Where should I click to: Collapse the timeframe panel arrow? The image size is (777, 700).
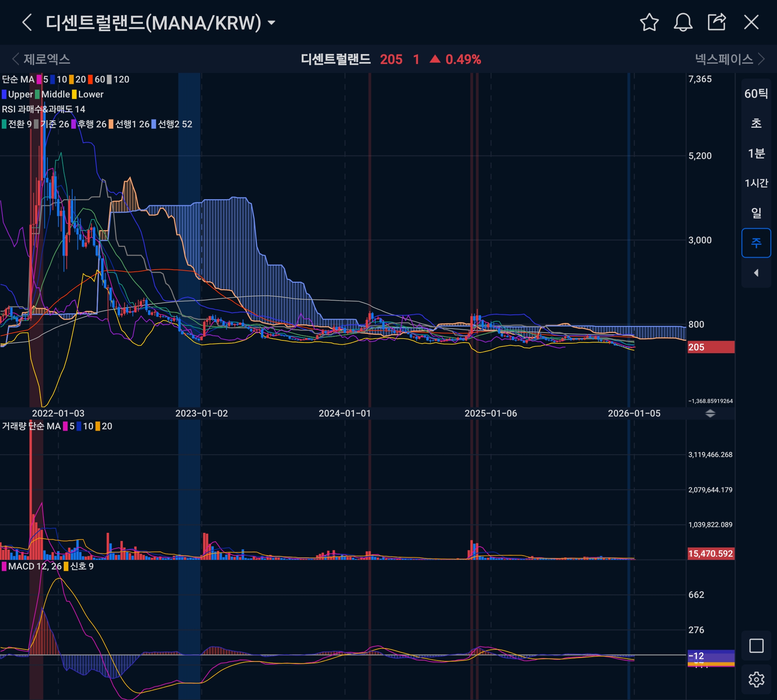756,273
